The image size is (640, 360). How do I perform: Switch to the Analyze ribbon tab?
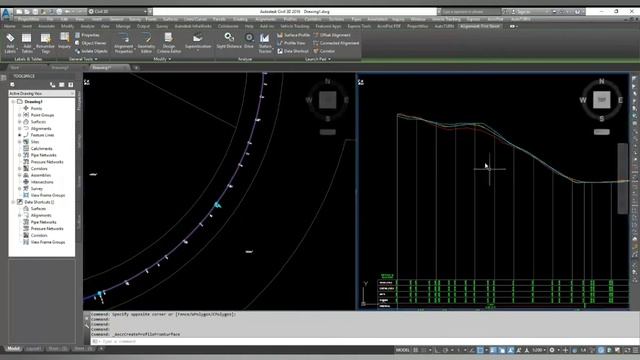pyautogui.click(x=87, y=26)
